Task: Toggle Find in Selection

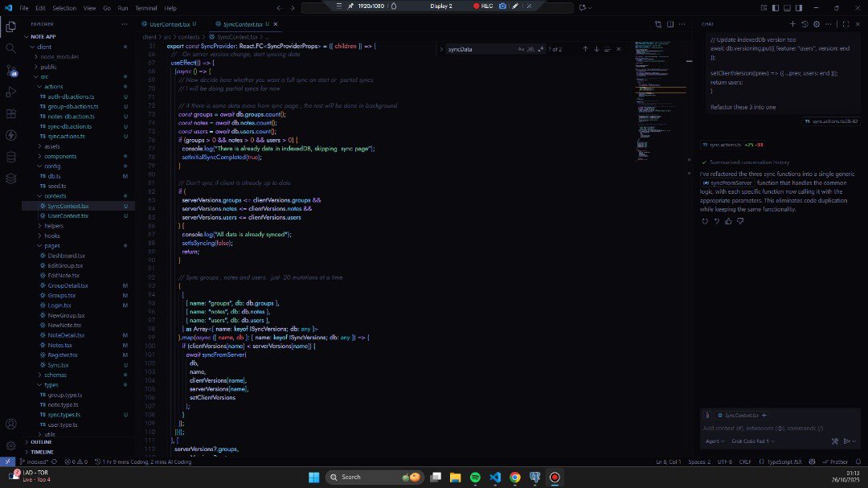Action: [x=608, y=49]
